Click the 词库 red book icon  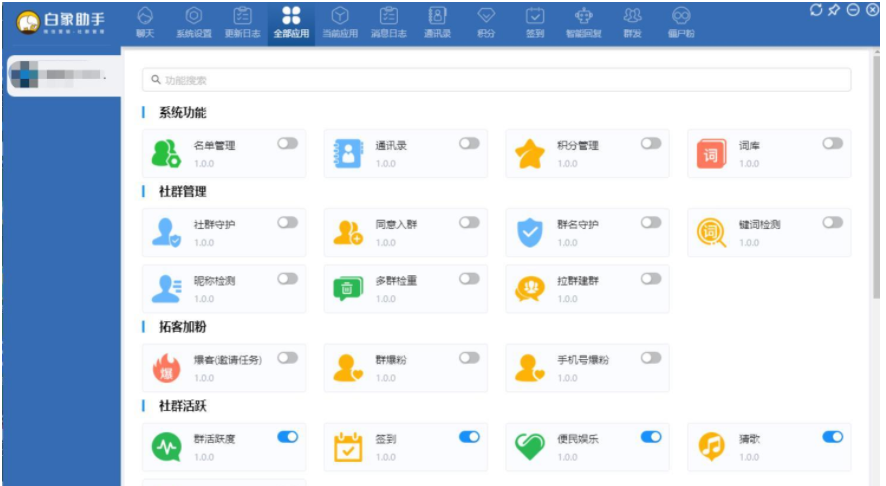(x=711, y=154)
